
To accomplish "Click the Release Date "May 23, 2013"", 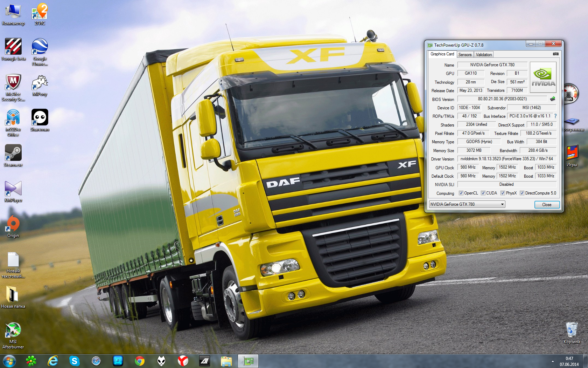I will click(x=471, y=90).
